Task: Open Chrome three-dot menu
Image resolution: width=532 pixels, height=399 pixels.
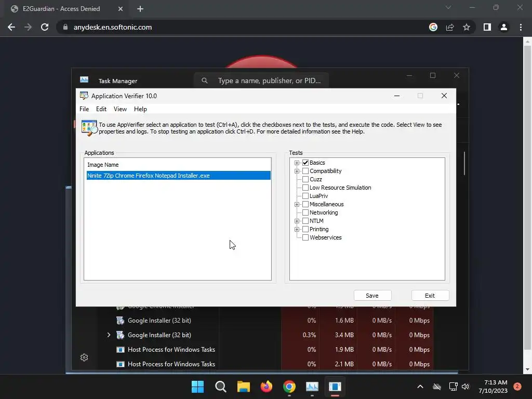Action: tap(521, 27)
